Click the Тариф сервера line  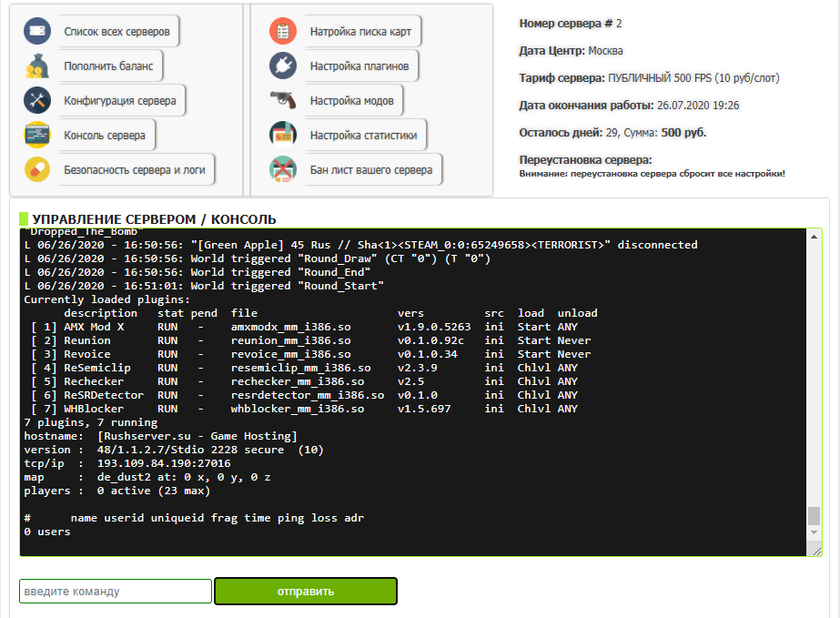pyautogui.click(x=649, y=78)
